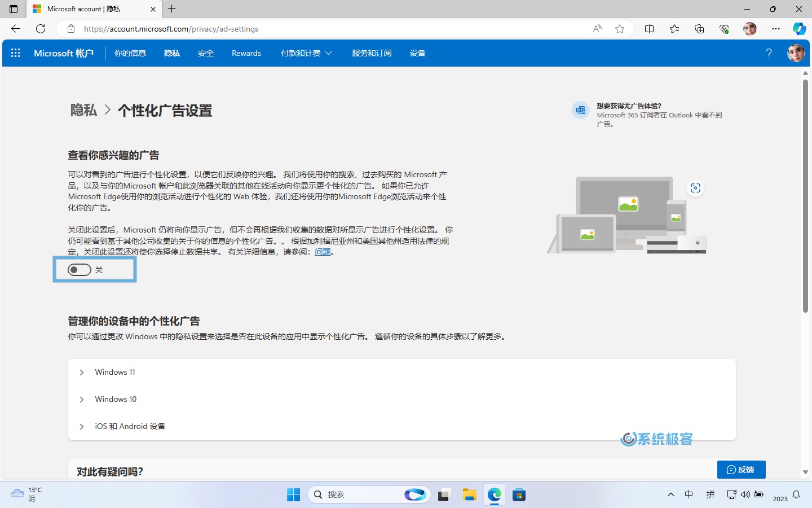The height and width of the screenshot is (508, 812).
Task: Expand Windows 10 section
Action: click(x=401, y=400)
